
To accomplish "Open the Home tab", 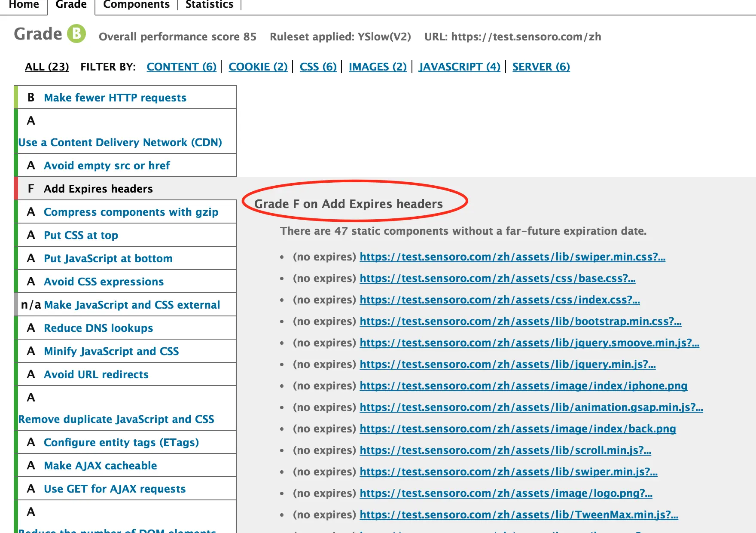I will tap(24, 5).
